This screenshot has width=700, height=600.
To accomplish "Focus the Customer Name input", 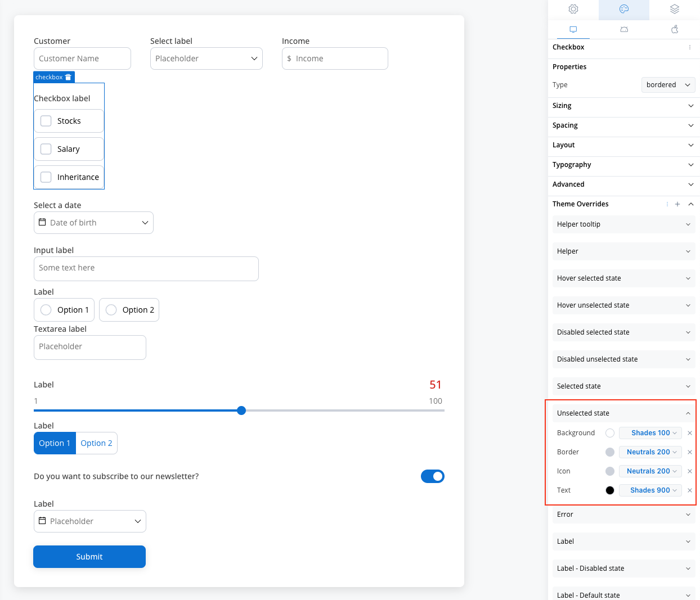I will 82,58.
